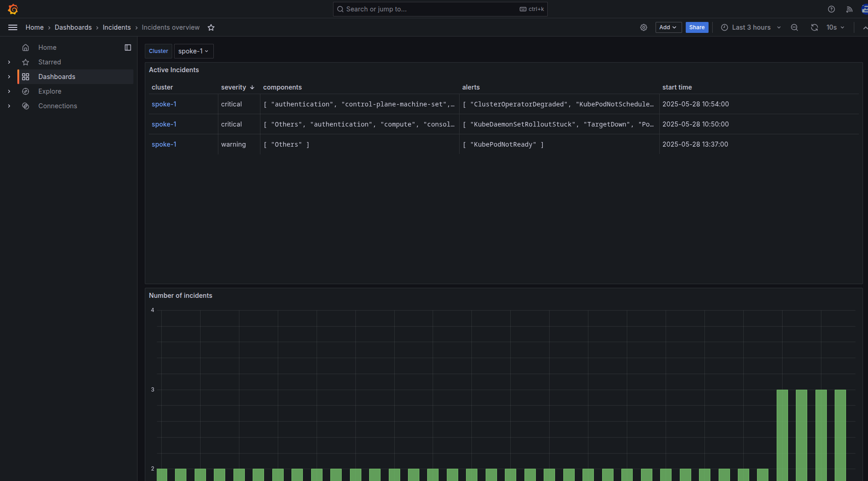Click the help question mark icon
The width and height of the screenshot is (868, 481).
tap(831, 9)
